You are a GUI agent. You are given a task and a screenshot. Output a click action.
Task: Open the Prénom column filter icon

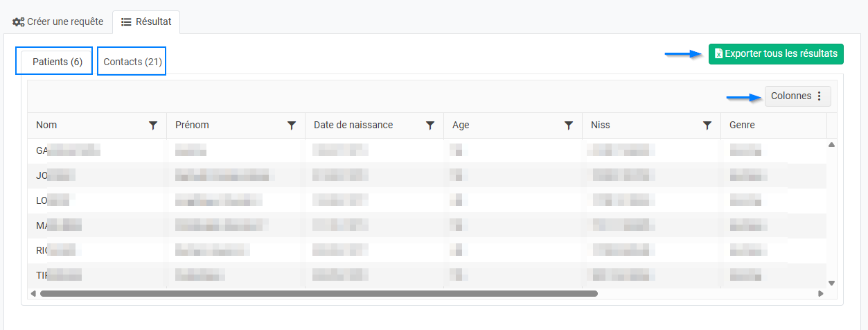pos(292,125)
